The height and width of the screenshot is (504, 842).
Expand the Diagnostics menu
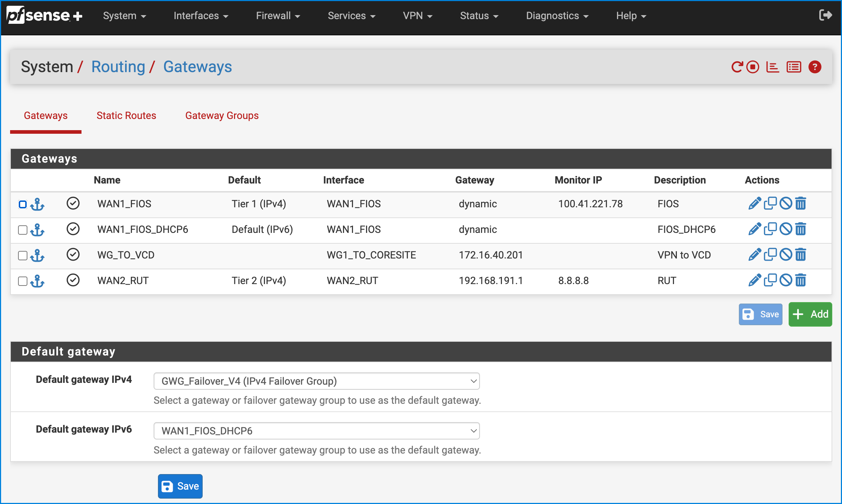tap(557, 16)
